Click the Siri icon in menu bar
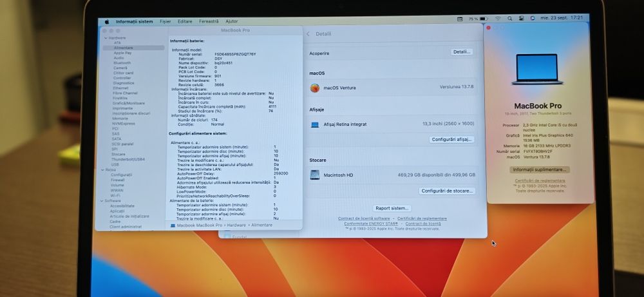This screenshot has width=644, height=297. [x=533, y=19]
